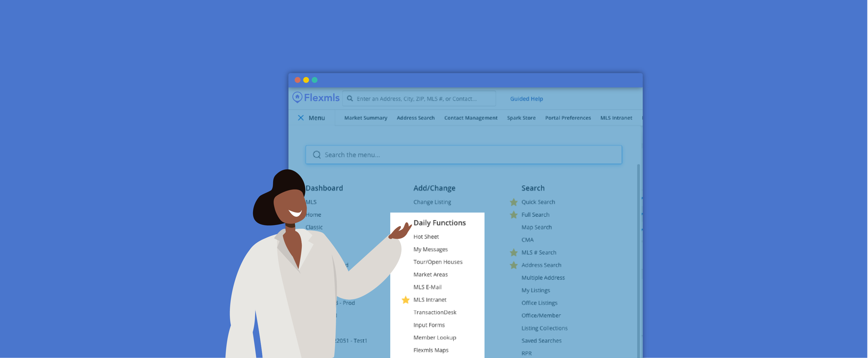Open MLS Intranet under Daily Functions

[430, 299]
